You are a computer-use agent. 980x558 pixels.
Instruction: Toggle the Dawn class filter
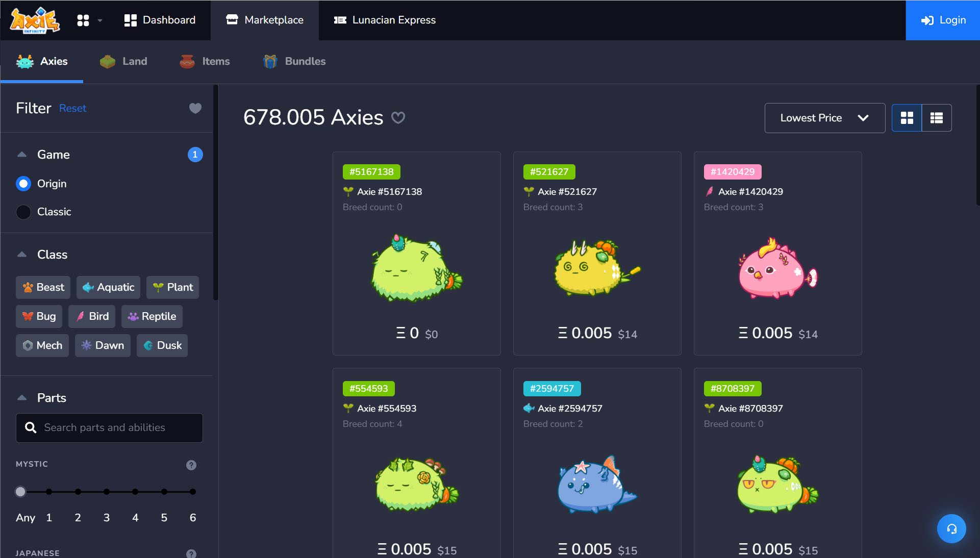pos(103,345)
